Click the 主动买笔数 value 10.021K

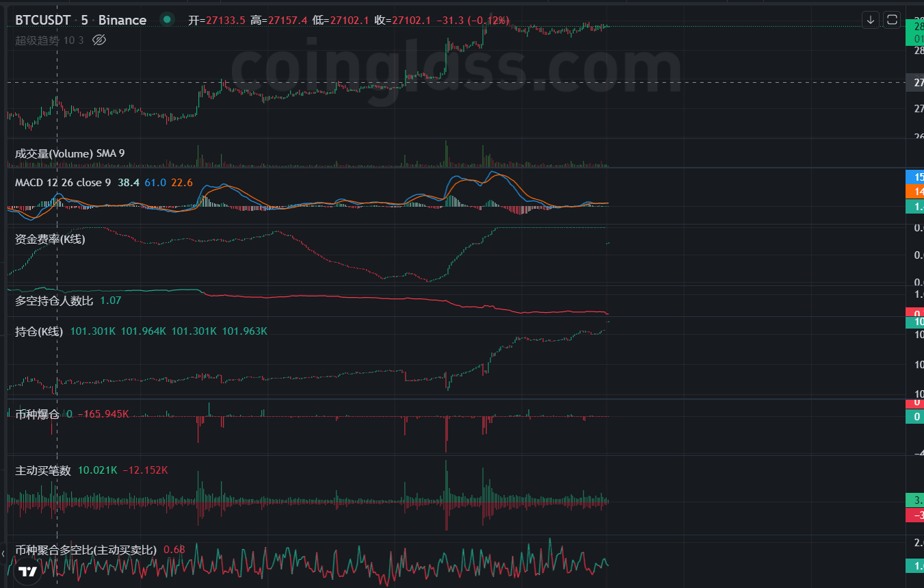coord(98,470)
